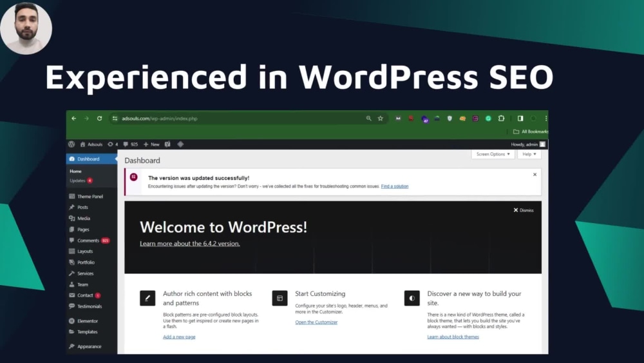Open the 925 comments in admin bar
The image size is (644, 363).
click(131, 144)
